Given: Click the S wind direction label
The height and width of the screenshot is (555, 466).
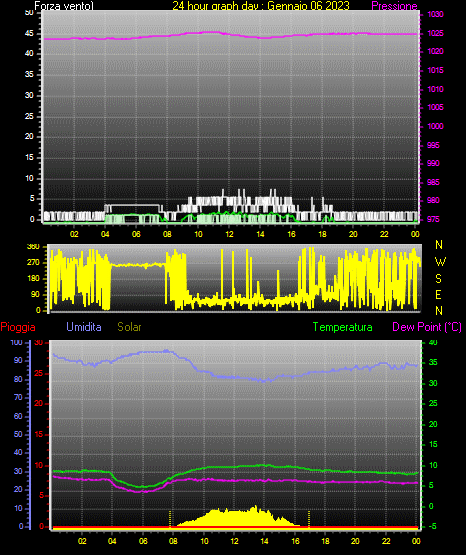Looking at the screenshot, I should tap(438, 279).
